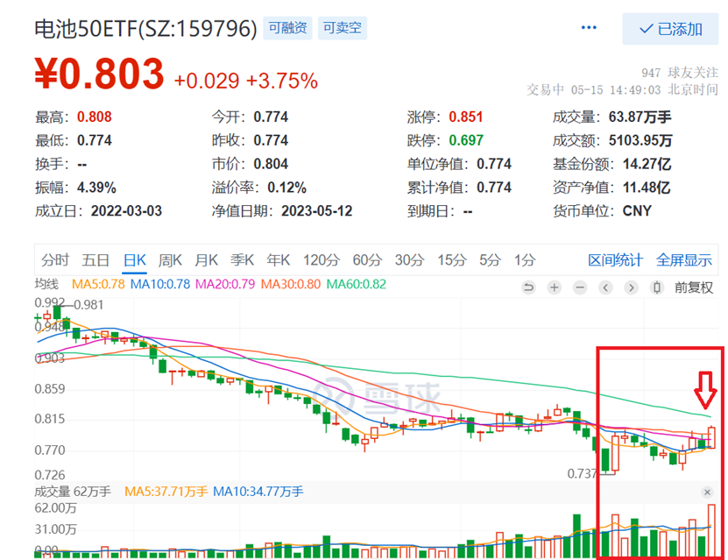Click the 成交额 5103.95万 value
Viewport: 728px width, 560px height.
click(640, 140)
